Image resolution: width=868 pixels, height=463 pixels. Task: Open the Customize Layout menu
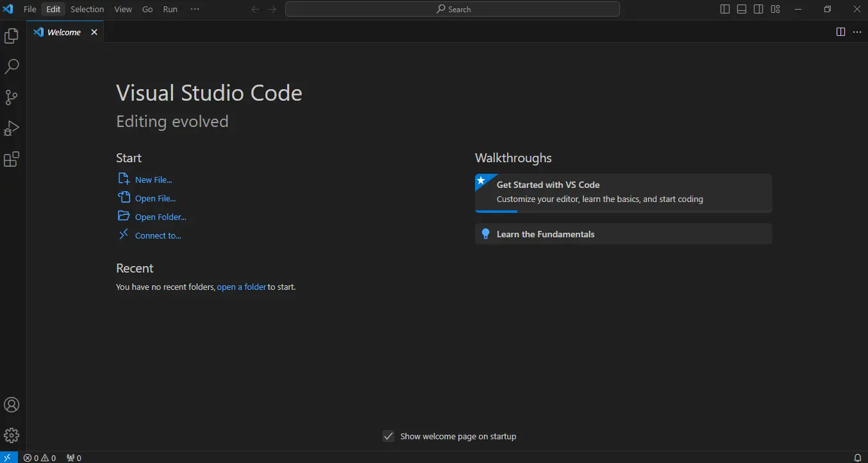pos(775,9)
